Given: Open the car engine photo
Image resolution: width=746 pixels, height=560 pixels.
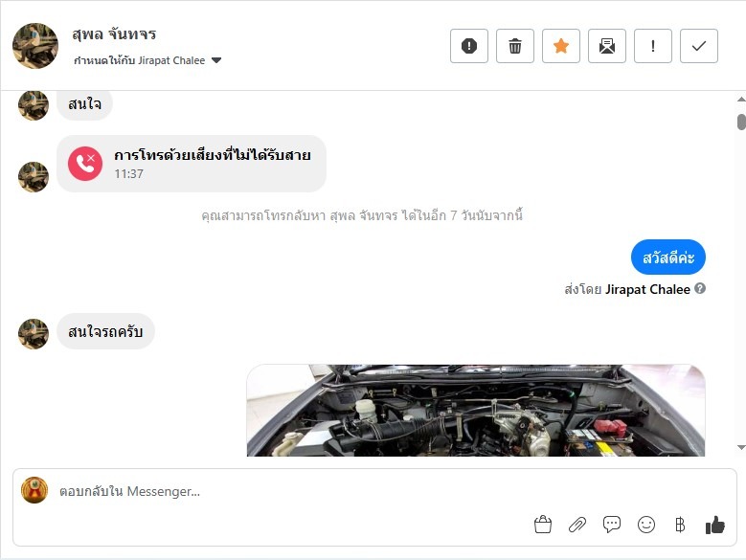Looking at the screenshot, I should [x=476, y=411].
